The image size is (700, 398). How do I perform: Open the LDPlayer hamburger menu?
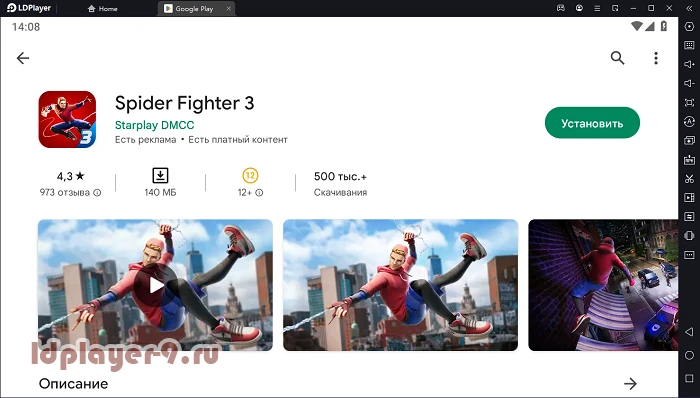597,8
